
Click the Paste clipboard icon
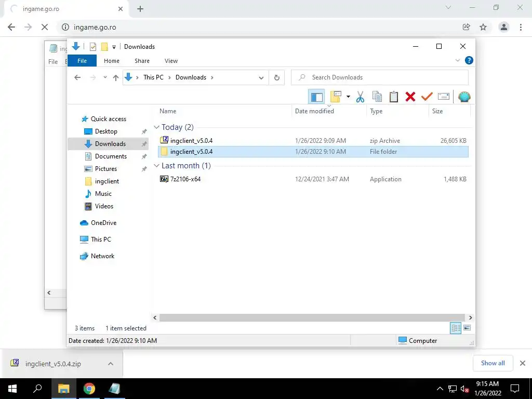(x=394, y=97)
